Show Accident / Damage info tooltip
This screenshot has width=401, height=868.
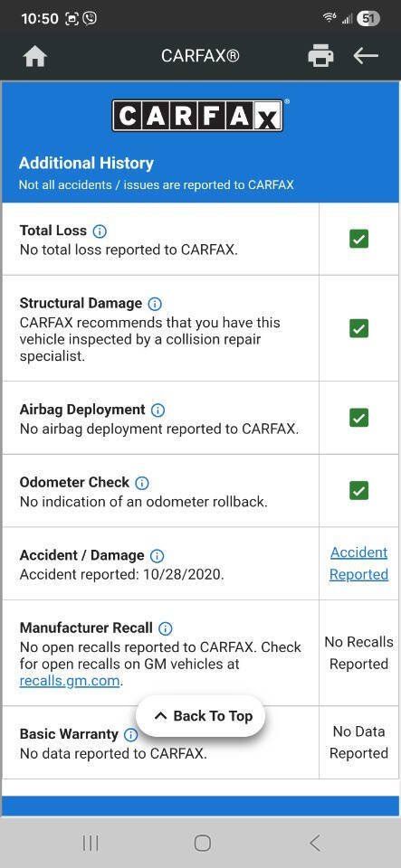158,555
